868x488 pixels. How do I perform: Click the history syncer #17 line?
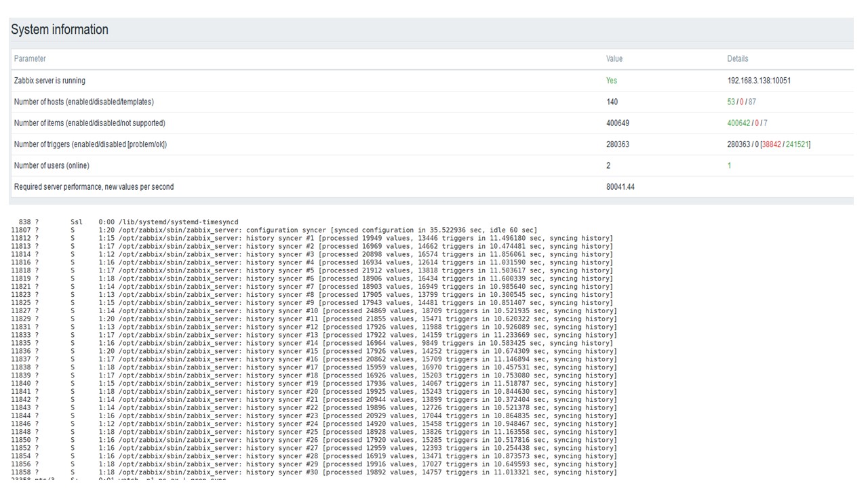point(314,367)
